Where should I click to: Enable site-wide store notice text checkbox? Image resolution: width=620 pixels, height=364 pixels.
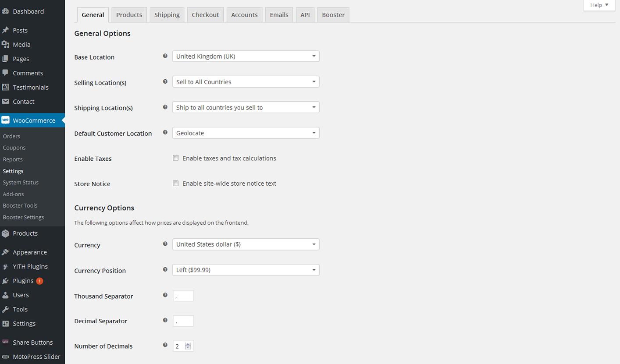(x=175, y=184)
